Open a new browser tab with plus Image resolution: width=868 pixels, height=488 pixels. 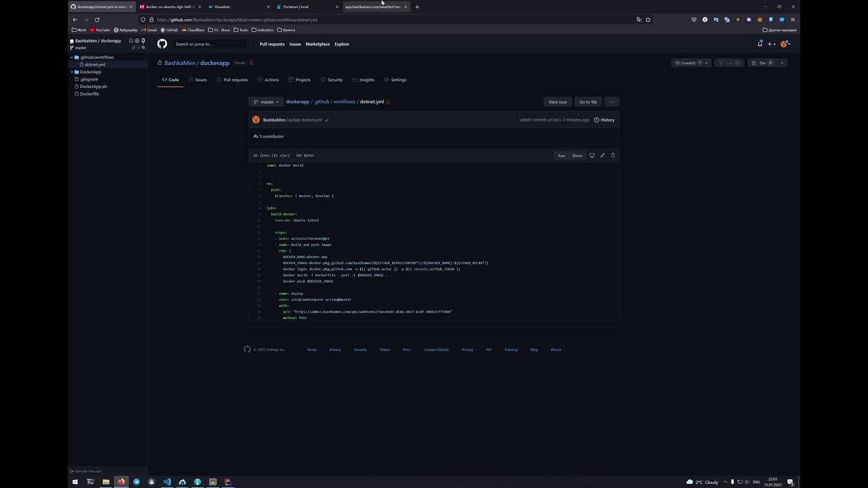[417, 7]
